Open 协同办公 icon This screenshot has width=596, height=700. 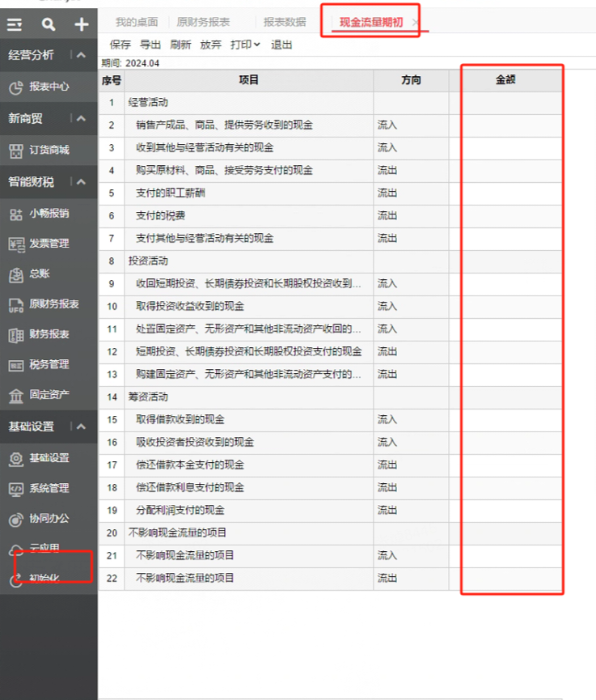[x=16, y=520]
